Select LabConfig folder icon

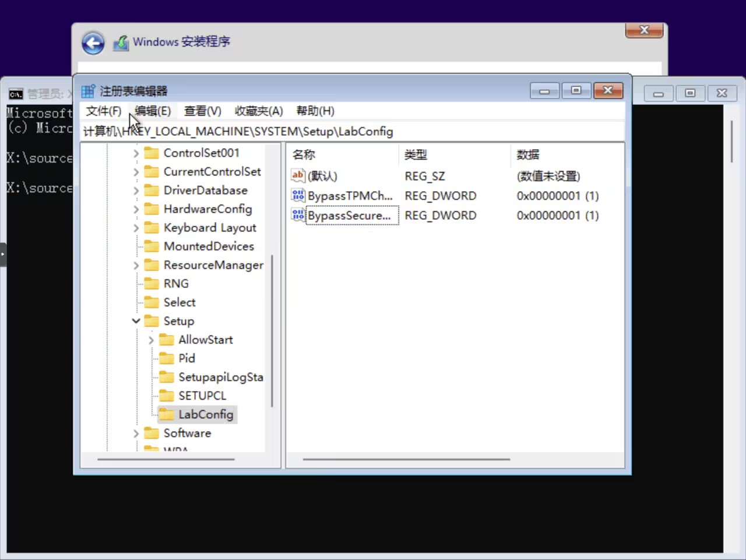[x=167, y=414]
